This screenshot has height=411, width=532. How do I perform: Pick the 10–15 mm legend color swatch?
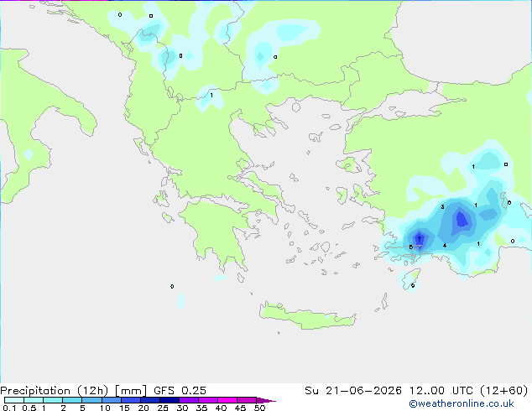click(112, 400)
